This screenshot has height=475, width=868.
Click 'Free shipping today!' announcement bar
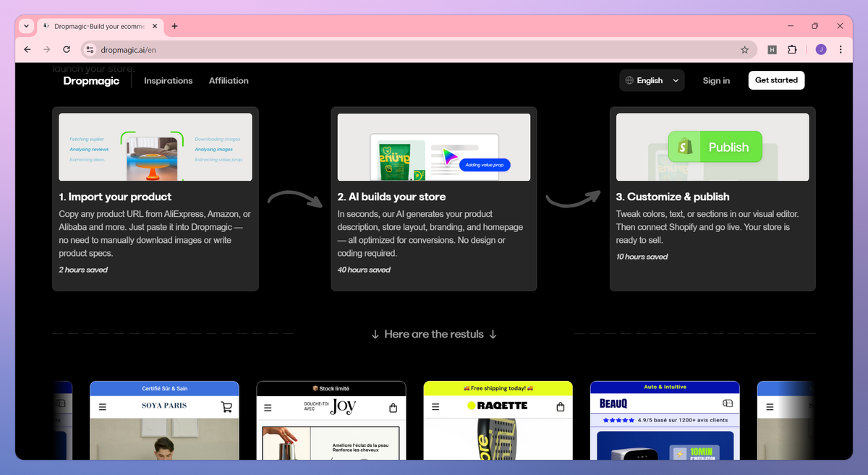point(498,388)
